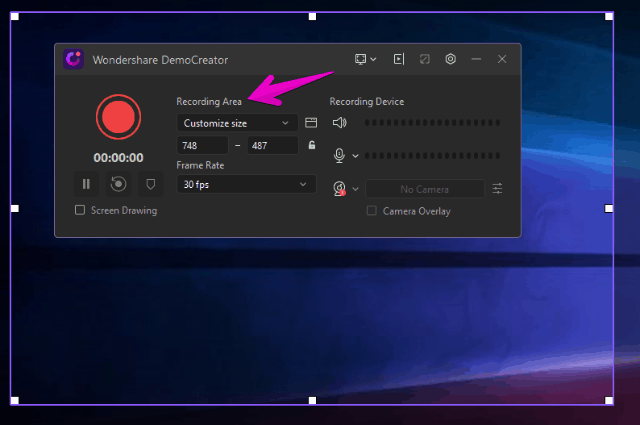The height and width of the screenshot is (425, 640).
Task: Open the Customize size dropdown
Action: point(237,123)
